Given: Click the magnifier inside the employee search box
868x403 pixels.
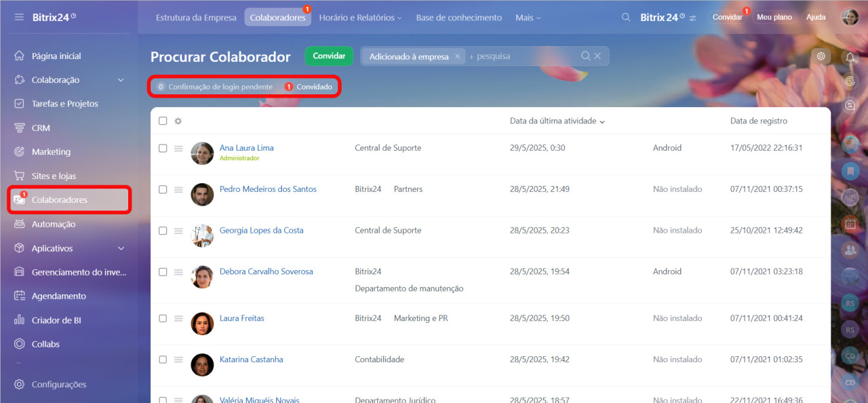Looking at the screenshot, I should tap(586, 56).
